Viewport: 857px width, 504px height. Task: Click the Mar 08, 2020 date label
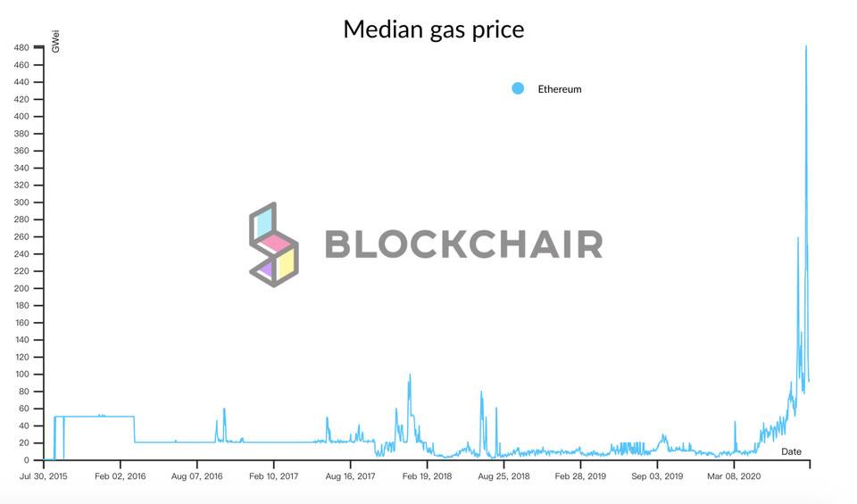pos(735,476)
